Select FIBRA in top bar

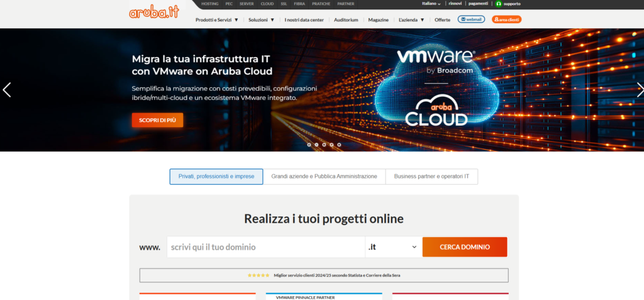(x=299, y=4)
